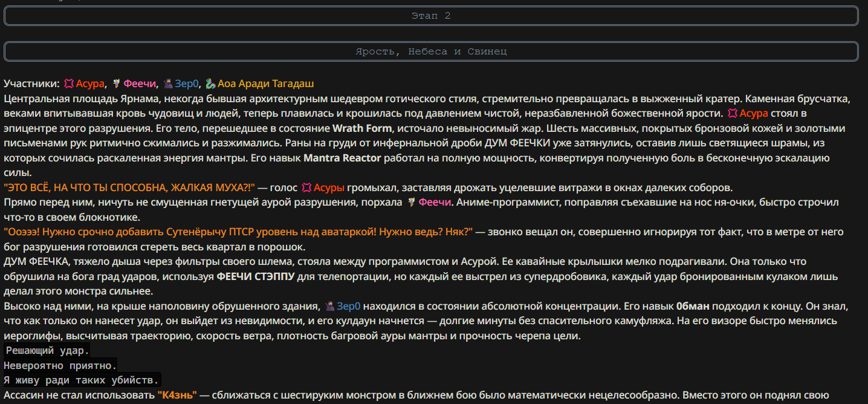Click the anger icon before Асура in participants
868x404 pixels.
pyautogui.click(x=69, y=83)
